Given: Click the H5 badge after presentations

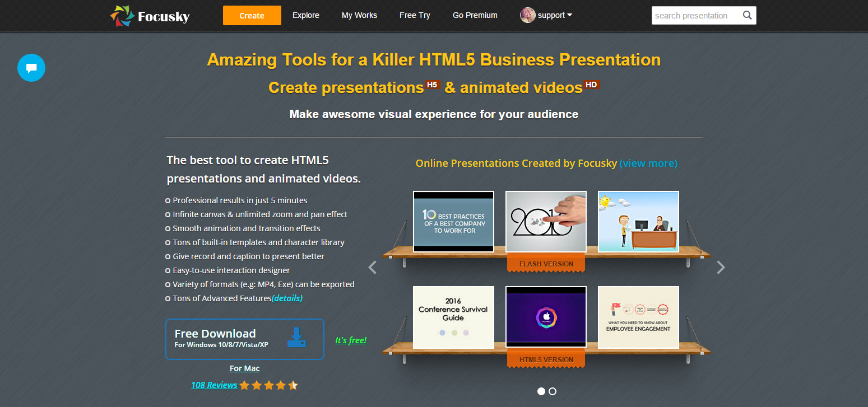Looking at the screenshot, I should 432,85.
